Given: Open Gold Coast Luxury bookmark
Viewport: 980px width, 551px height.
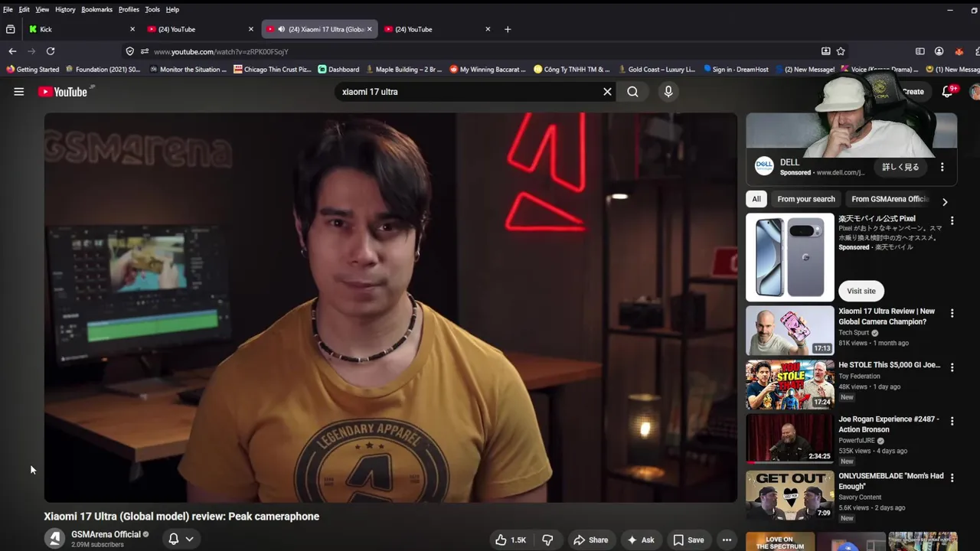Looking at the screenshot, I should click(657, 69).
